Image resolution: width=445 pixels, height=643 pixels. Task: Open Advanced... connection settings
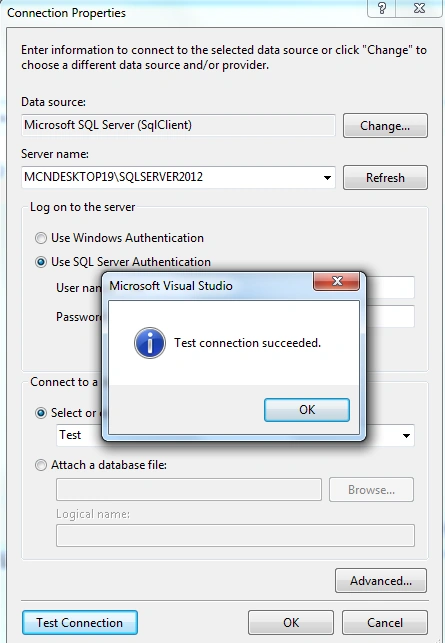click(x=381, y=581)
